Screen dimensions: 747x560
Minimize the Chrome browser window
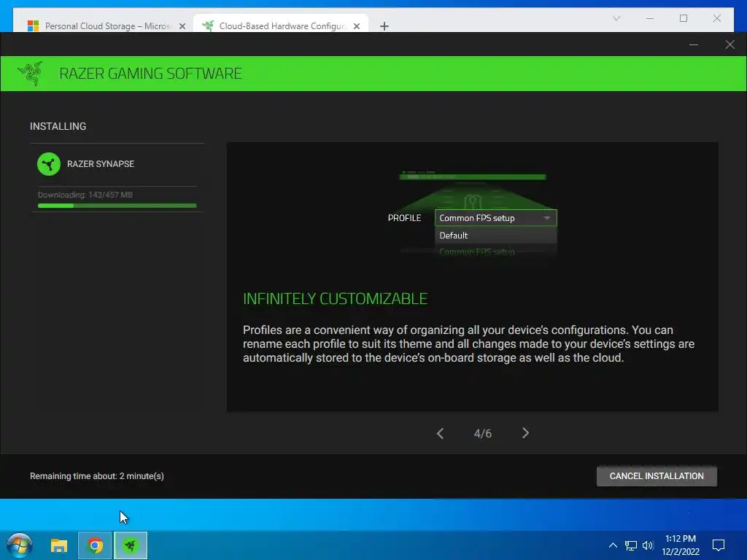tap(649, 18)
